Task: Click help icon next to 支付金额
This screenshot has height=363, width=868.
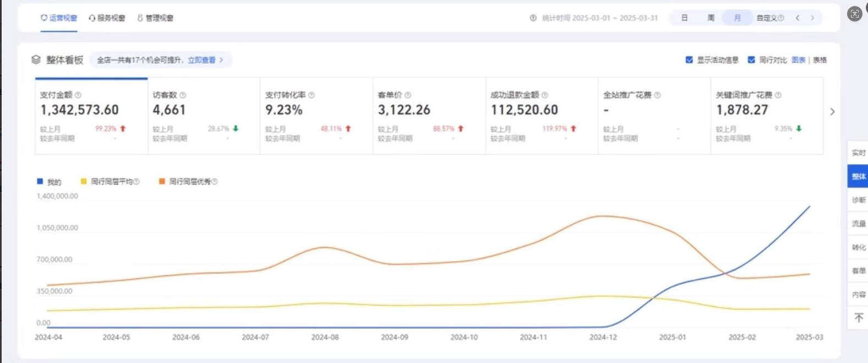Action: point(78,95)
